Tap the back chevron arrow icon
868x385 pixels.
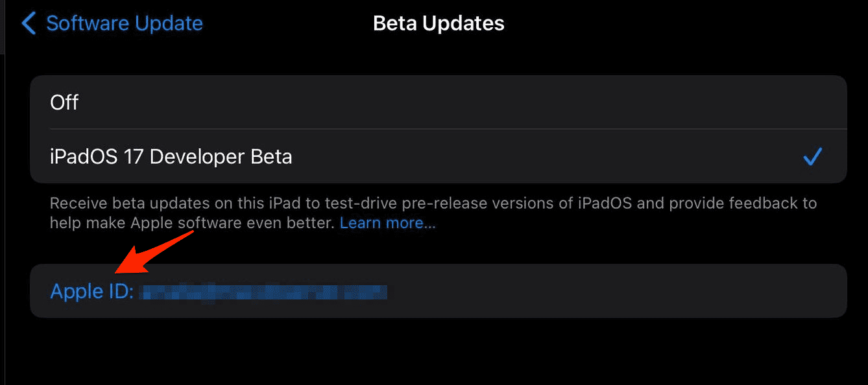(29, 24)
